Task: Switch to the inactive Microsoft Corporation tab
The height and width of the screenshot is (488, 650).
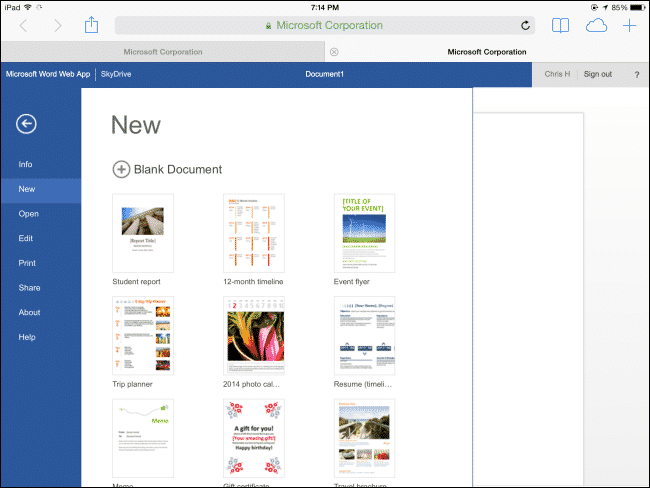Action: click(163, 52)
